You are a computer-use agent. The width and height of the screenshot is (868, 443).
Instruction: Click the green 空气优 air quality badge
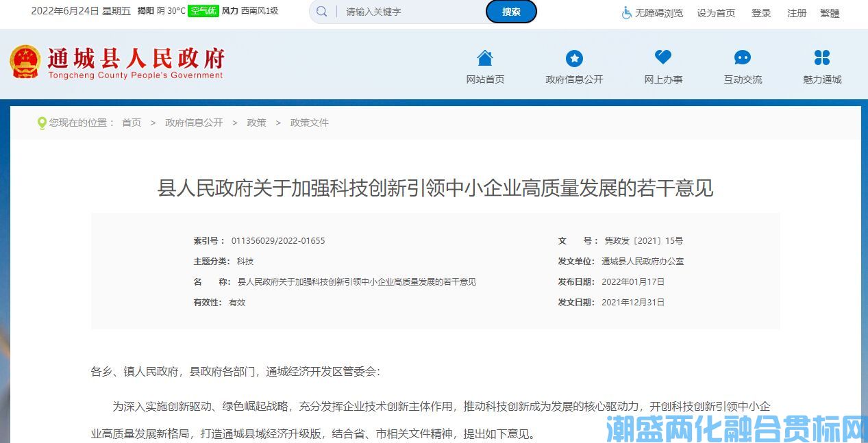point(203,11)
